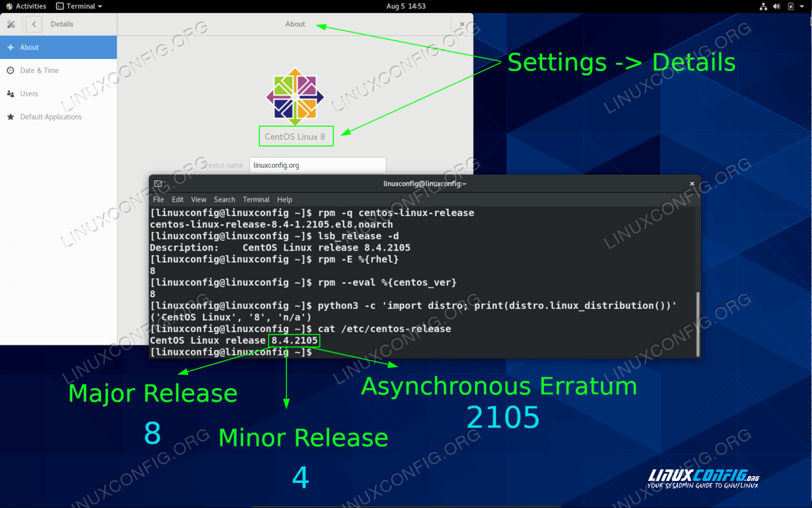Open the Activities overview
Image resolution: width=812 pixels, height=508 pixels.
pos(26,6)
